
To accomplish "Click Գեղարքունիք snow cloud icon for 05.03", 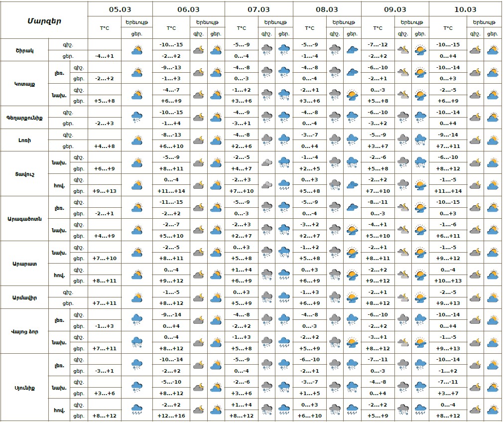I will coord(137,118).
